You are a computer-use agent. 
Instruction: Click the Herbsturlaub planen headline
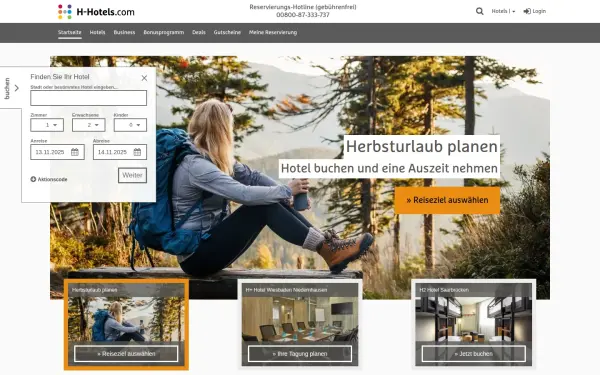point(422,146)
